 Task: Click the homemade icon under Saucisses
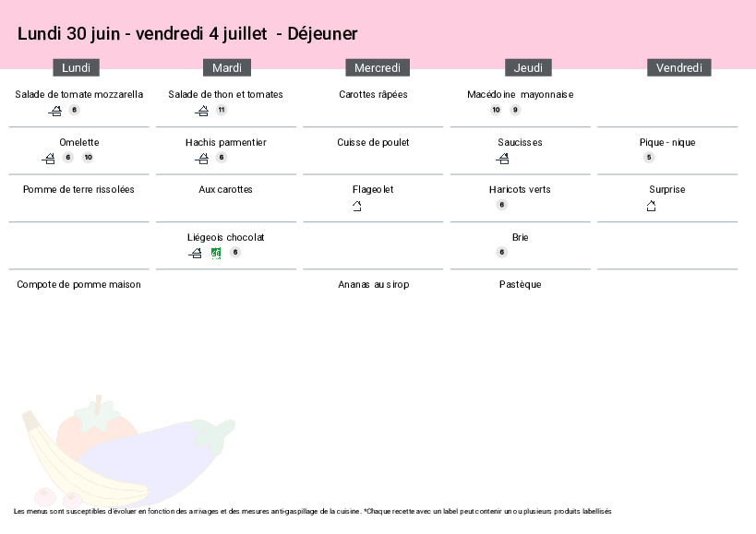(x=502, y=159)
